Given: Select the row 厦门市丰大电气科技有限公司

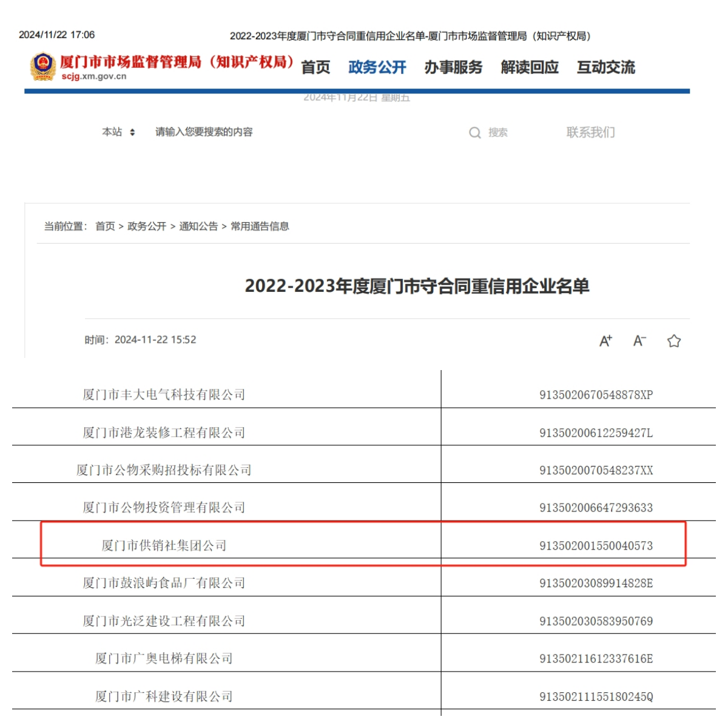Looking at the screenshot, I should (164, 395).
